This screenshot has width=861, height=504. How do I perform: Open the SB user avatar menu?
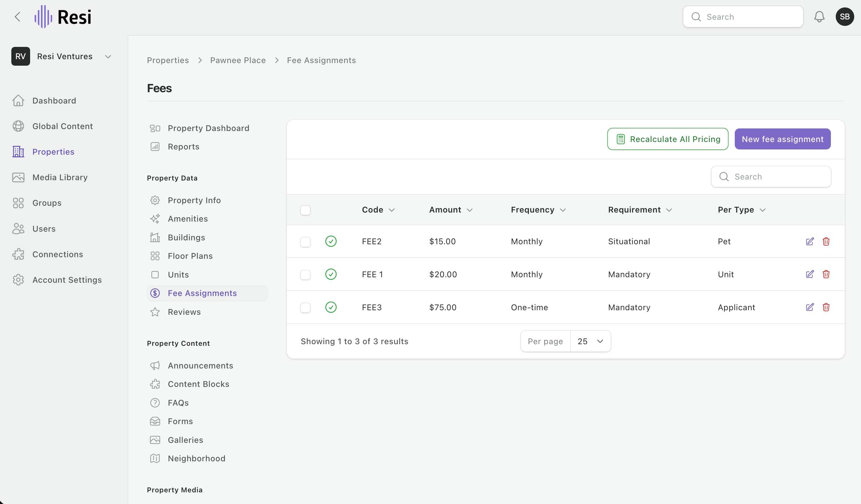pyautogui.click(x=844, y=17)
